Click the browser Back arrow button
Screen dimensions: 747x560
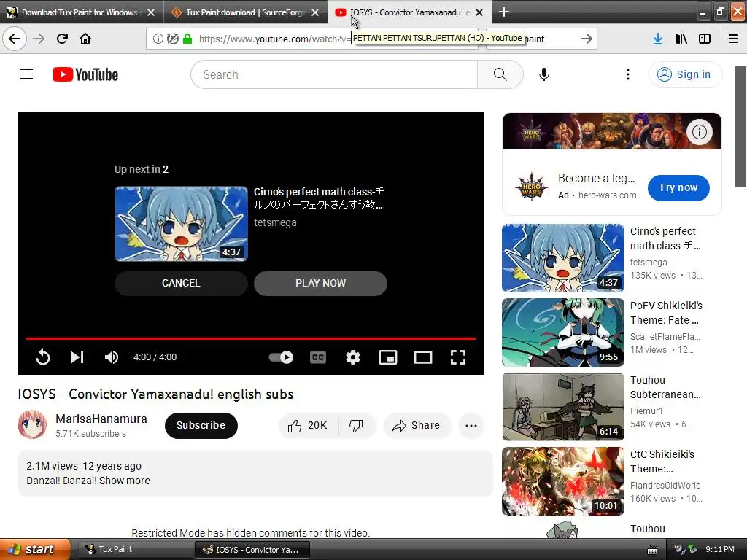15,39
